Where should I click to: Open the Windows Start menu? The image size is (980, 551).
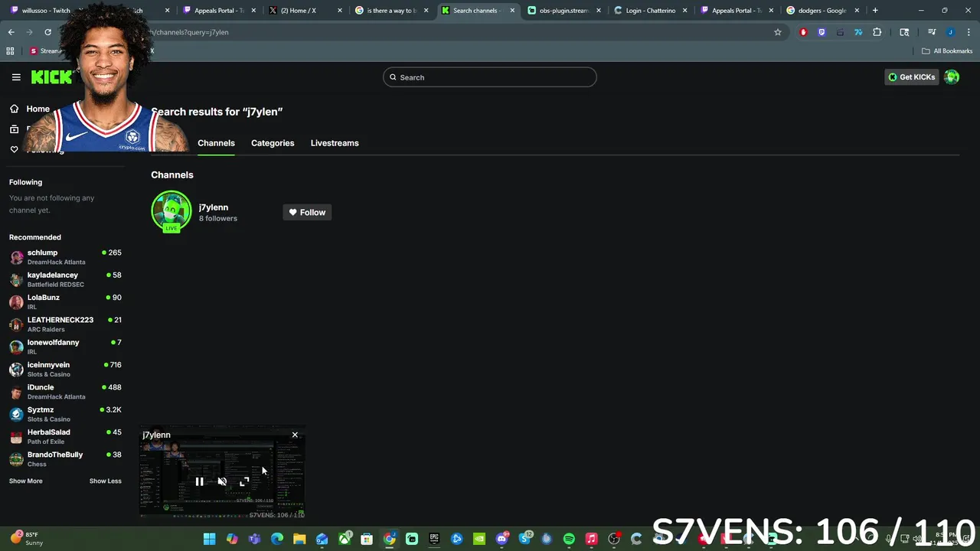pyautogui.click(x=209, y=539)
